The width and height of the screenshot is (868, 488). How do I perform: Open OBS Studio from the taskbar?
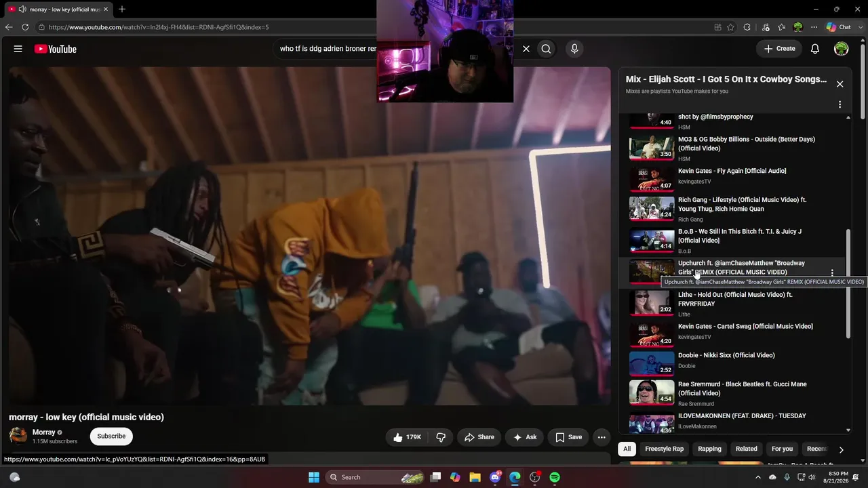534,477
